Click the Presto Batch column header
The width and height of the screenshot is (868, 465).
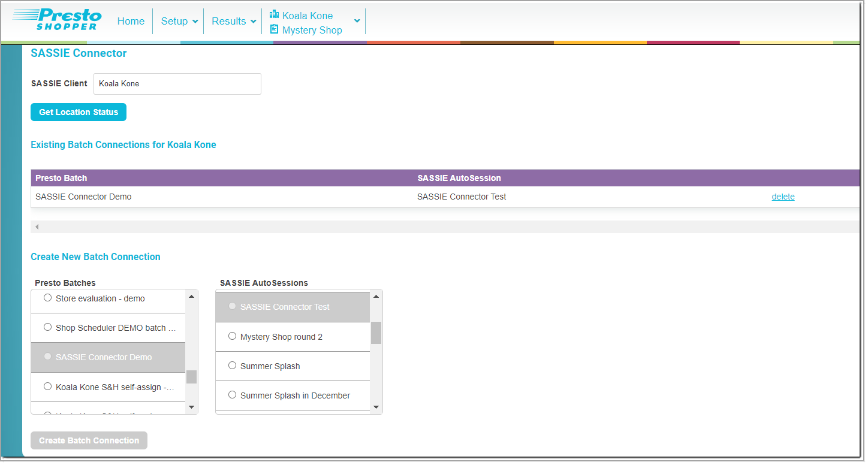tap(61, 178)
